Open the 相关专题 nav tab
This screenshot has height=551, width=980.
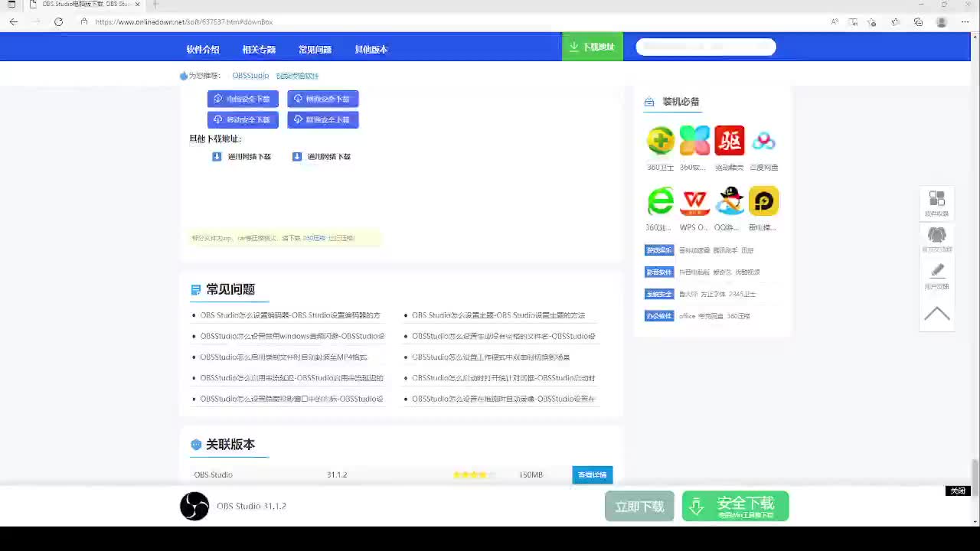click(259, 49)
